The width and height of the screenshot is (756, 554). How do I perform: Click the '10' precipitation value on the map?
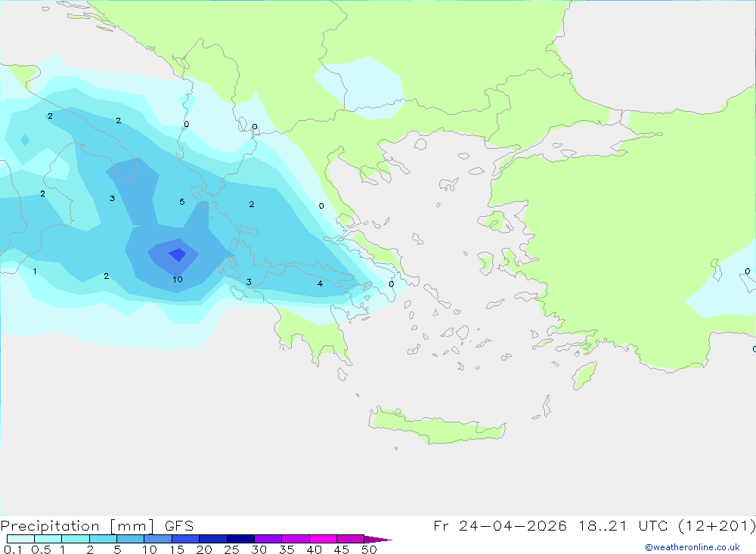coord(178,280)
